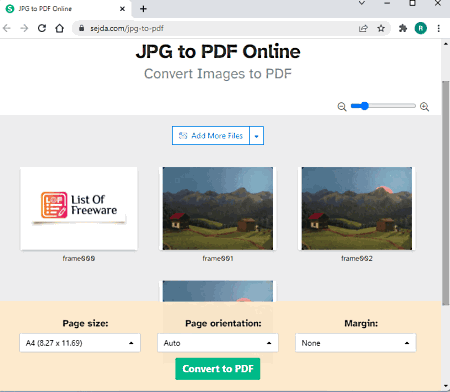Click the thumbnail size slider handle
Image resolution: width=450 pixels, height=392 pixels.
tap(365, 106)
